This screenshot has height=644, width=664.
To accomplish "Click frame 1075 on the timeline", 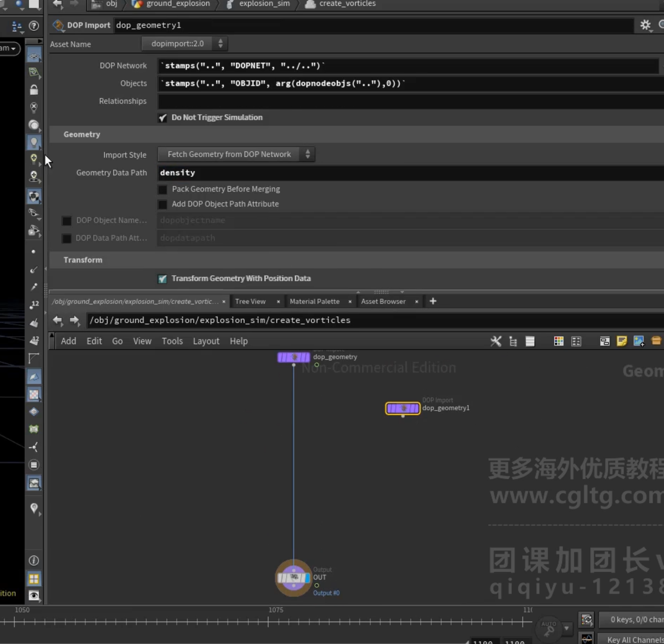I will point(268,622).
